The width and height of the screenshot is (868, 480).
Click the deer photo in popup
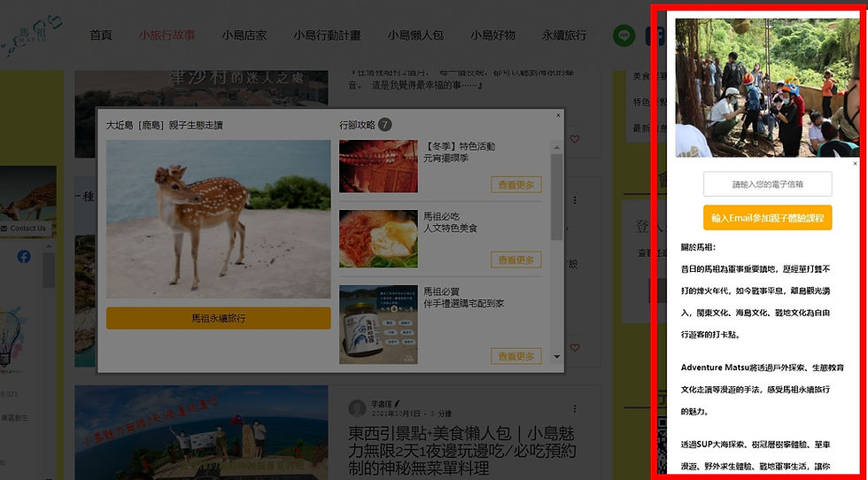[x=218, y=220]
